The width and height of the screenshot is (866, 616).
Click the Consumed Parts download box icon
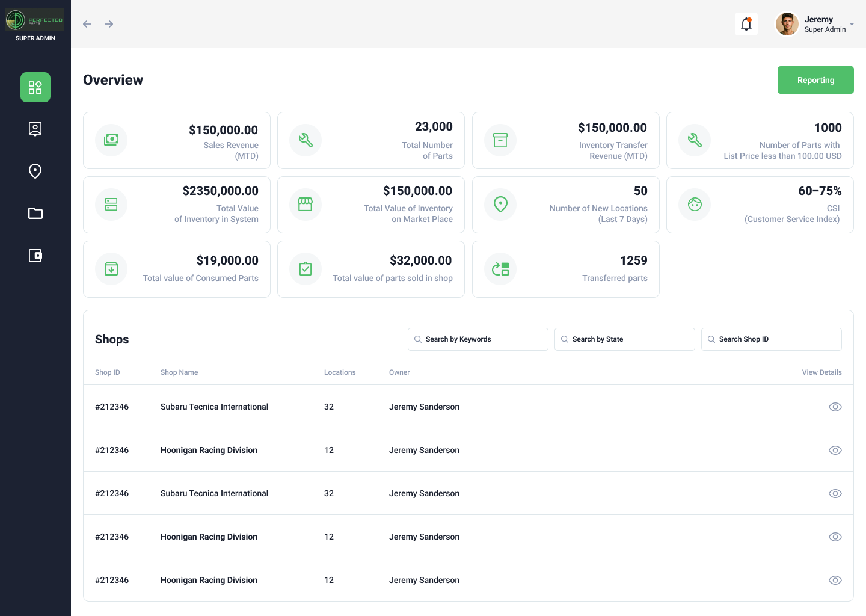(111, 269)
